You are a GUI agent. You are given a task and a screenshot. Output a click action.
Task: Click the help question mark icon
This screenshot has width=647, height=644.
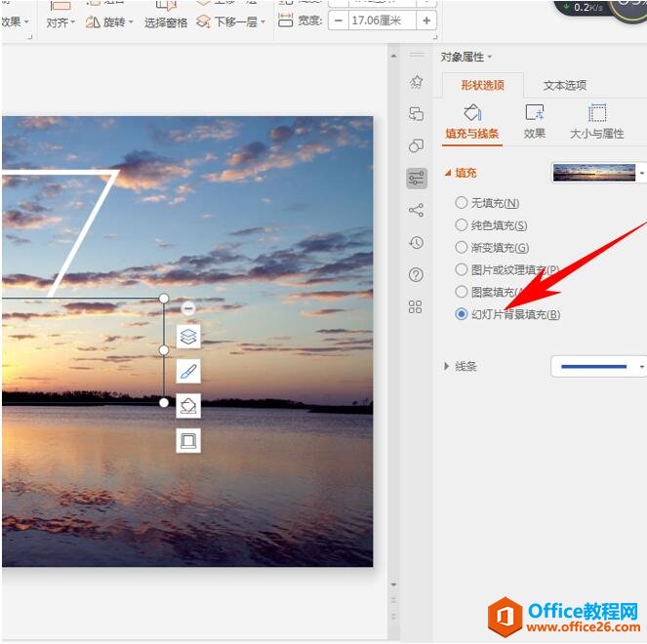(417, 275)
